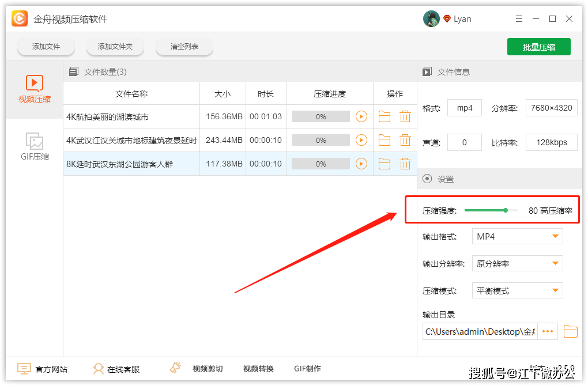Start compression for 4K武汉江汉关 video row

[361, 140]
